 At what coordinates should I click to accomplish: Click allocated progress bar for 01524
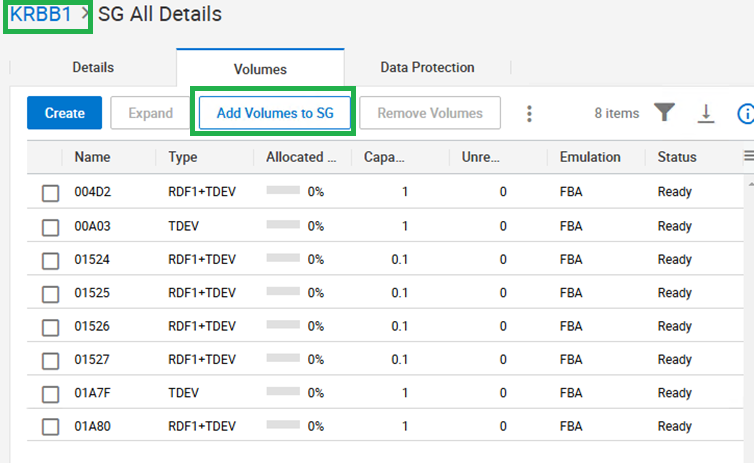pyautogui.click(x=283, y=260)
